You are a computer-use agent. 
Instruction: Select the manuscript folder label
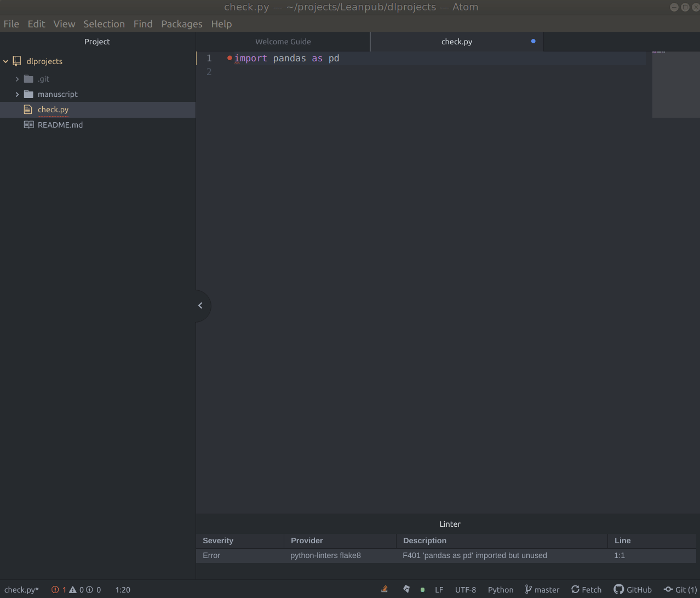58,94
